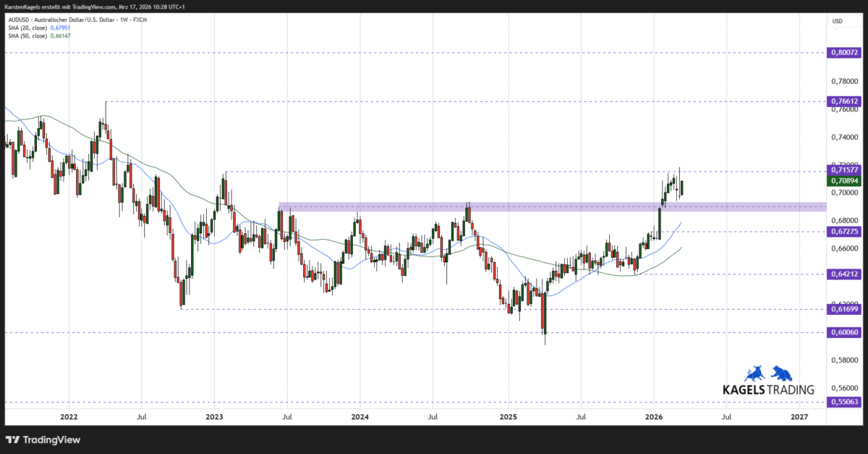Click the TradingView logo icon
Image resolution: width=868 pixels, height=454 pixels.
click(13, 440)
